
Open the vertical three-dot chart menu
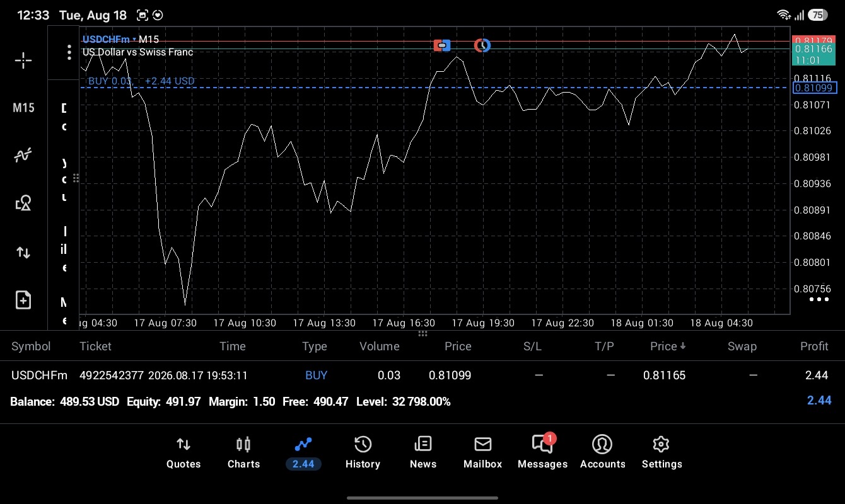tap(69, 52)
